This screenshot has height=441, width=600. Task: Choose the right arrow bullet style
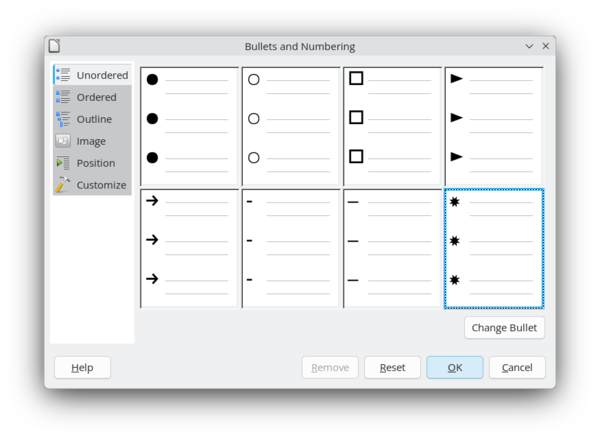[189, 248]
